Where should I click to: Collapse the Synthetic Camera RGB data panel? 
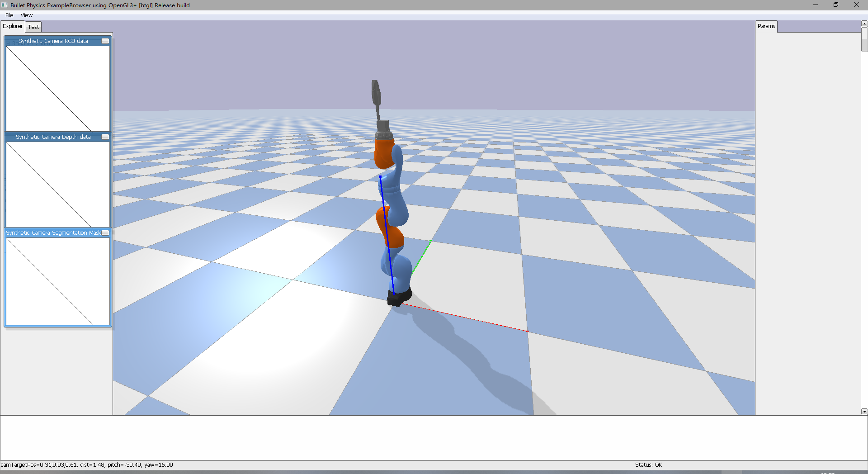point(105,41)
